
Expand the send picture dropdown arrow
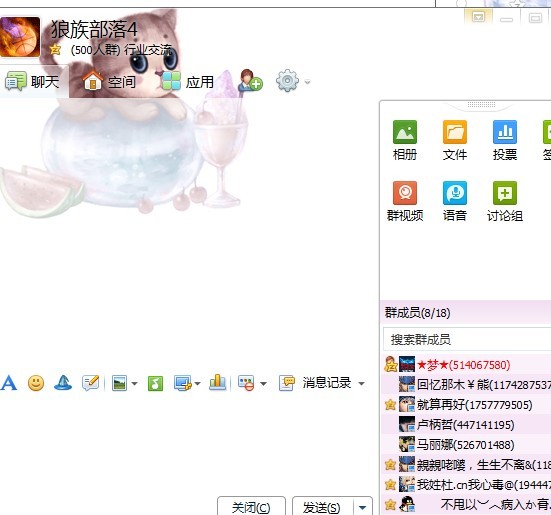[135, 384]
